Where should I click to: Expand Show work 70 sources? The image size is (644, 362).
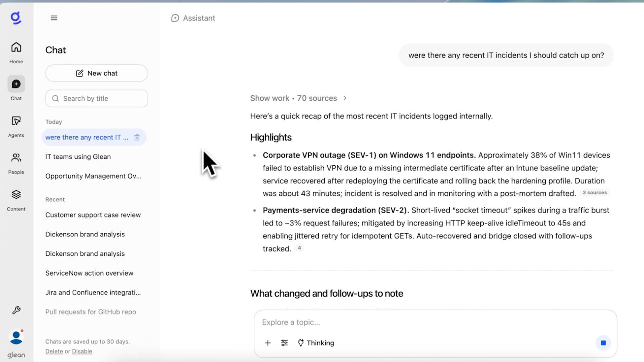[x=298, y=98]
